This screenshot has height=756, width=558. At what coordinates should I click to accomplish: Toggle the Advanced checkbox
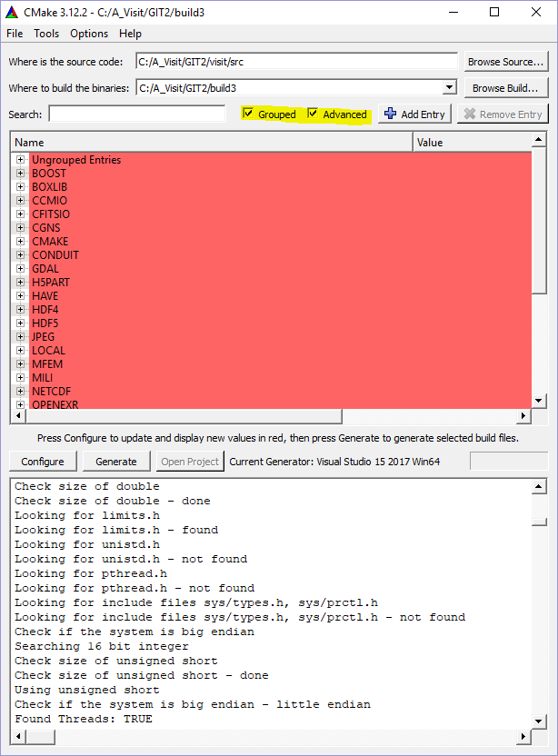313,114
